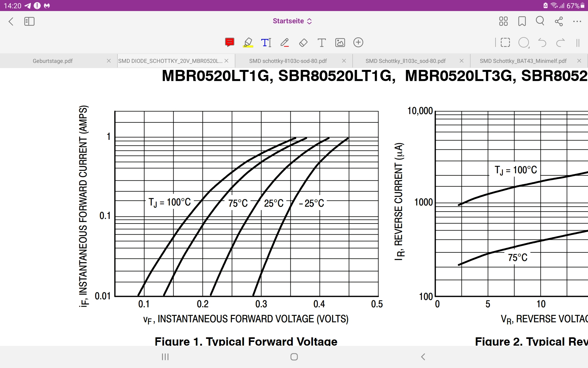The image size is (588, 368).
Task: Select the text box tool
Action: [x=322, y=43]
